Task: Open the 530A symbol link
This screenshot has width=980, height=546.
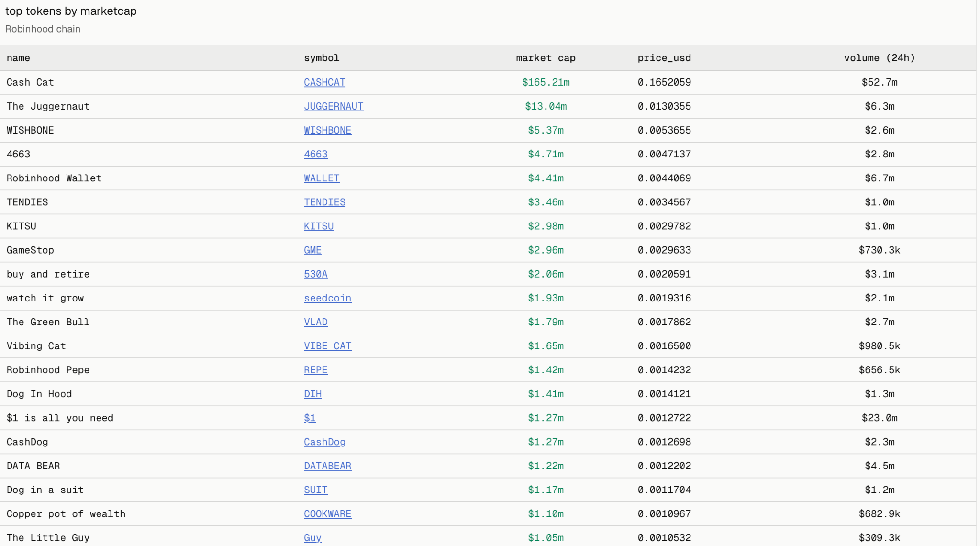Action: click(x=316, y=274)
